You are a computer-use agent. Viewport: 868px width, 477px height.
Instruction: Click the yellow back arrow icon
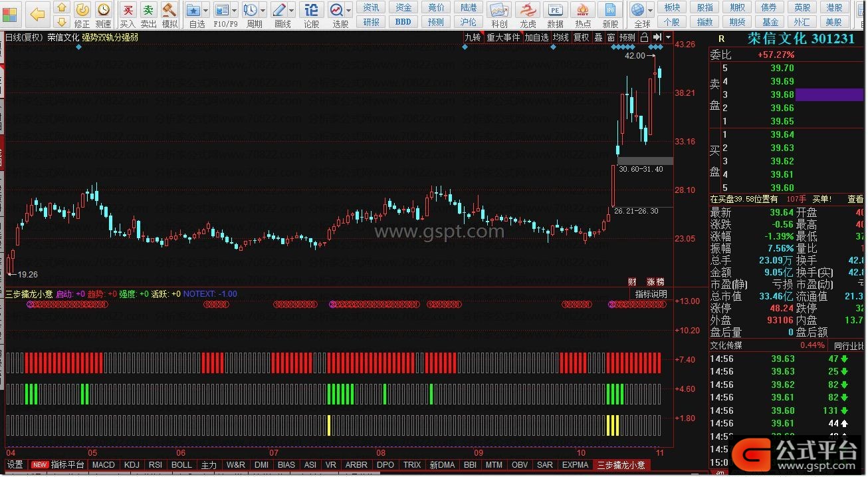point(38,15)
